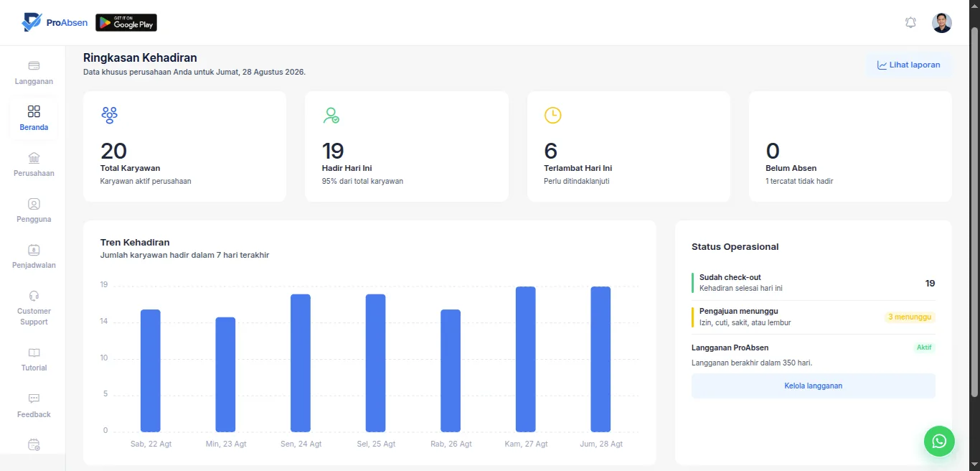Click the Min, 23 Agt attendance bar
Screen dimensions: 980x471
coord(225,374)
